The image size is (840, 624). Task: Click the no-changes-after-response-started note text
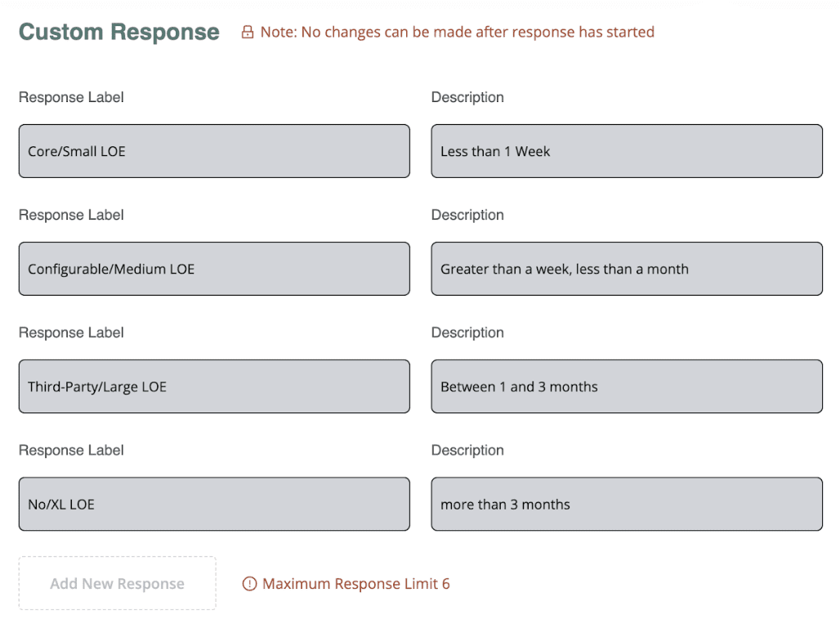coord(458,32)
